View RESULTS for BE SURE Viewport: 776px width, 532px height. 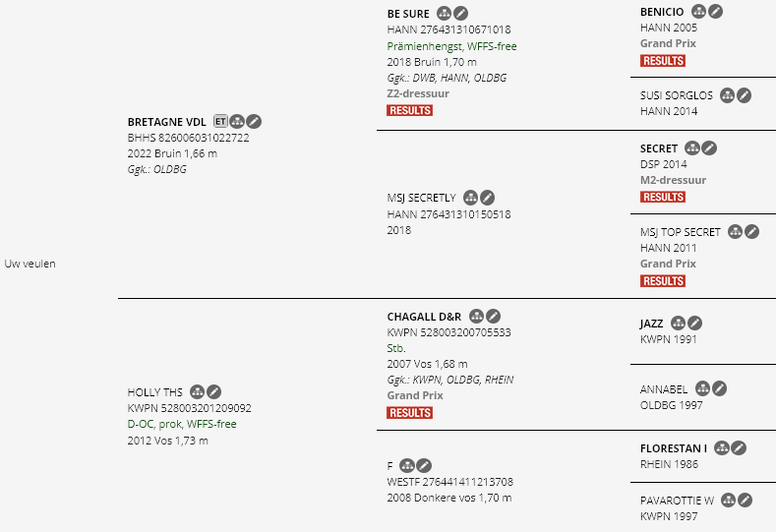(x=410, y=110)
